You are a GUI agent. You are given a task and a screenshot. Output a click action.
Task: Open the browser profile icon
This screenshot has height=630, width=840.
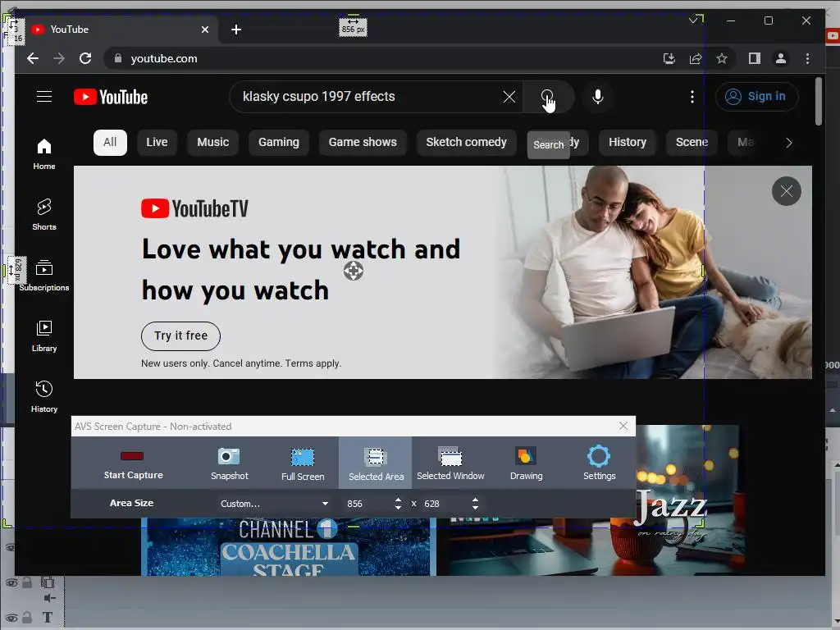(781, 58)
